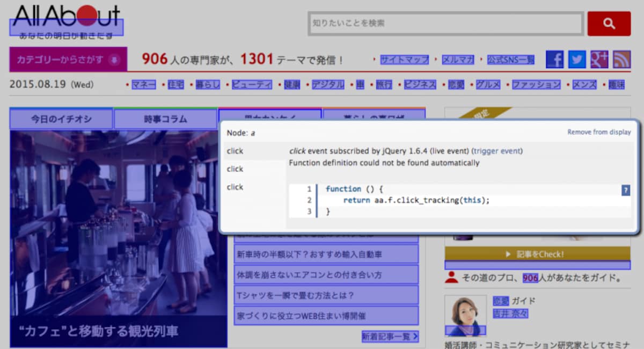Click the Node: a popup header
644x349 pixels.
(x=241, y=133)
